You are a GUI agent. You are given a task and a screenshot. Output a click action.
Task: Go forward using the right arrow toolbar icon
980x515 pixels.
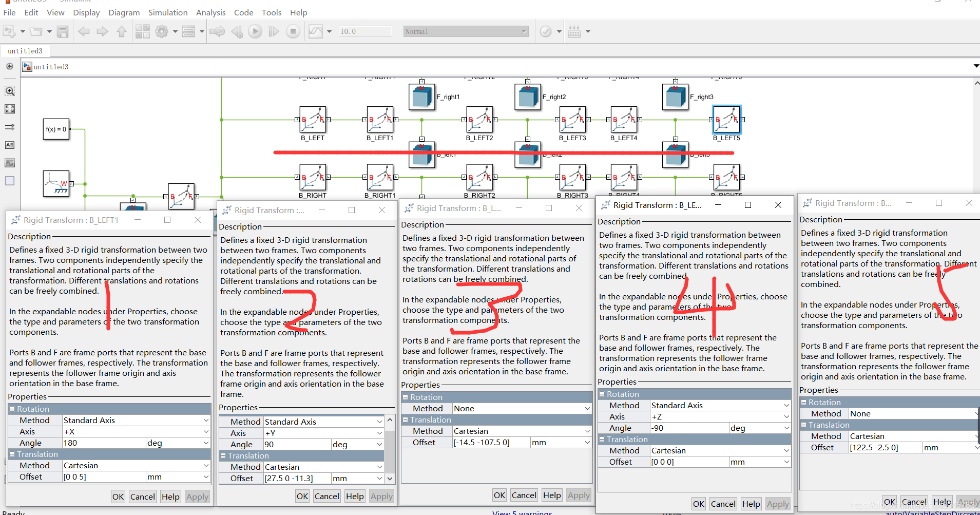103,31
